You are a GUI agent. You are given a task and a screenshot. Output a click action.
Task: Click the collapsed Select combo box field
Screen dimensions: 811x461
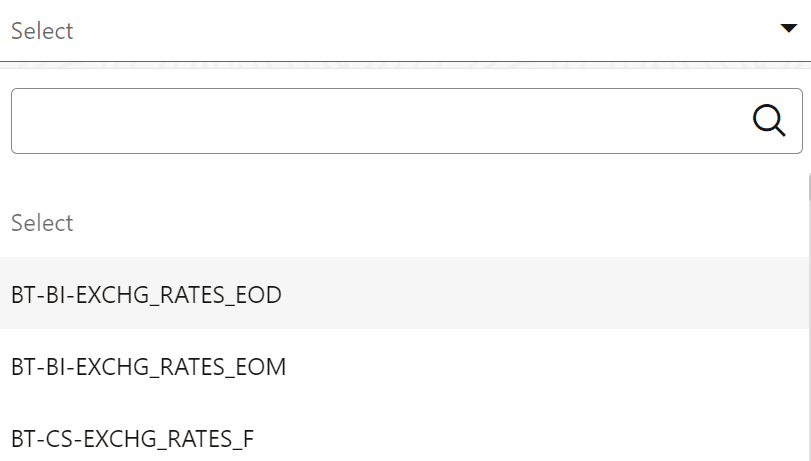point(406,31)
